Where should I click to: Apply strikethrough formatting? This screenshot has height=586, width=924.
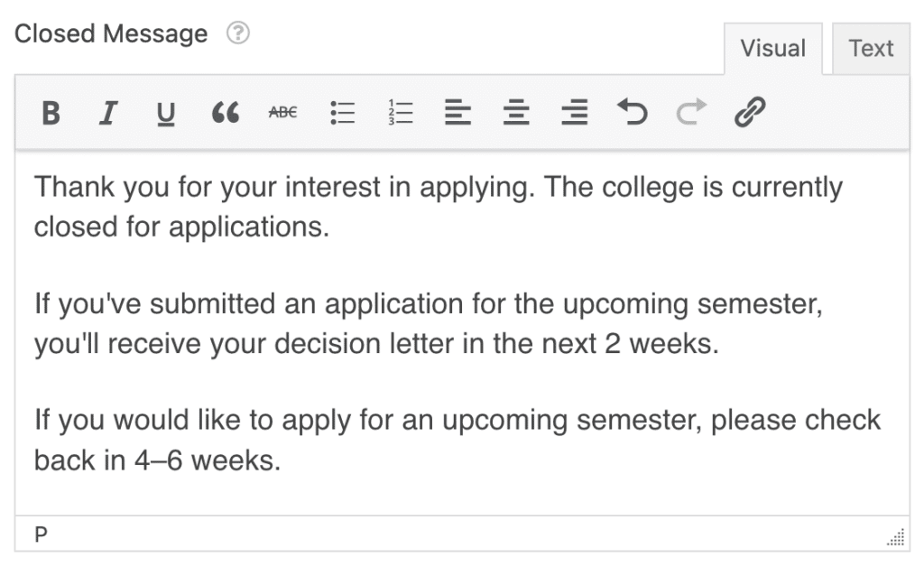coord(282,112)
